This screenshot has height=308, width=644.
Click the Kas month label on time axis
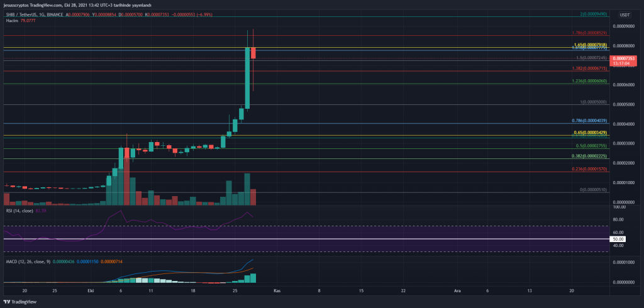coord(277,290)
